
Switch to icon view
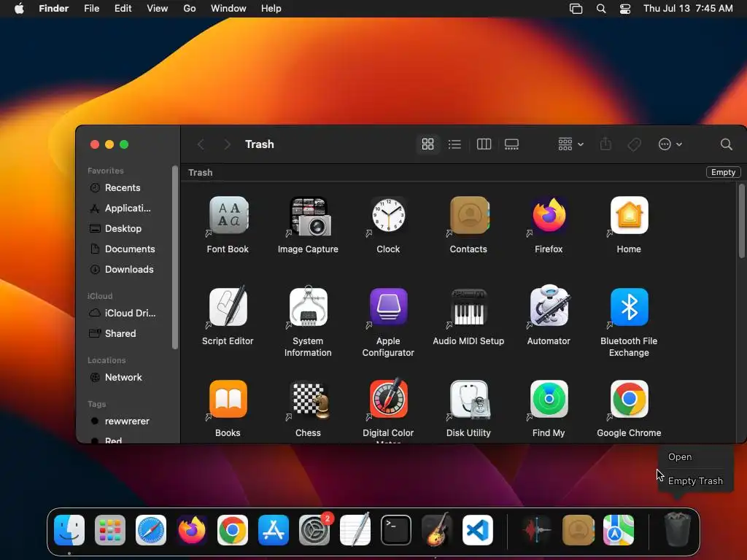click(x=427, y=144)
